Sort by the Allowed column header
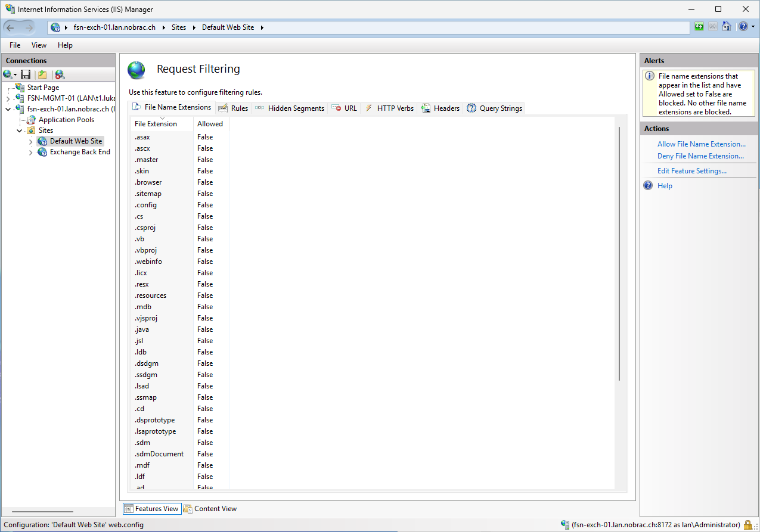The width and height of the screenshot is (760, 532). click(211, 124)
